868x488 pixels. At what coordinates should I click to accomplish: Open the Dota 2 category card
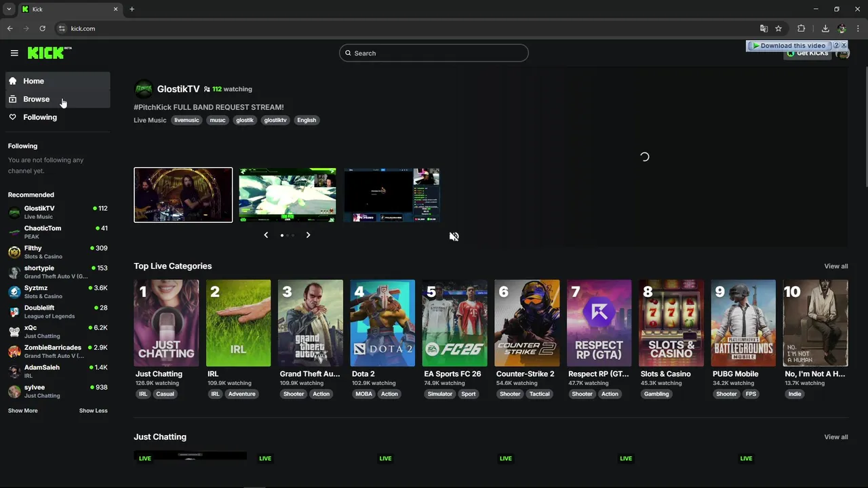point(382,323)
